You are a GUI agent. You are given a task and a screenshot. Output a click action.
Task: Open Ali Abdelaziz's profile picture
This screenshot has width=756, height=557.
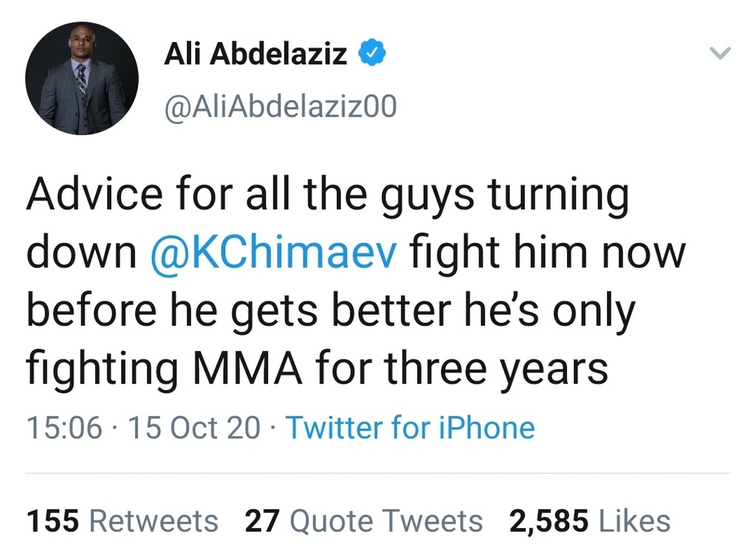pyautogui.click(x=81, y=78)
